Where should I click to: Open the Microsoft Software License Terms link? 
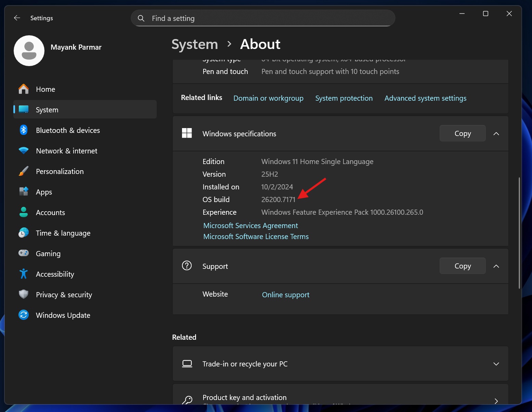coord(256,236)
